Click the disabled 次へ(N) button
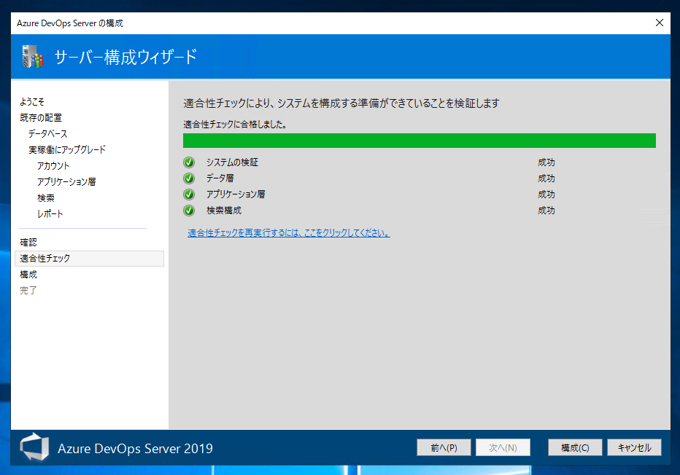 pos(503,447)
